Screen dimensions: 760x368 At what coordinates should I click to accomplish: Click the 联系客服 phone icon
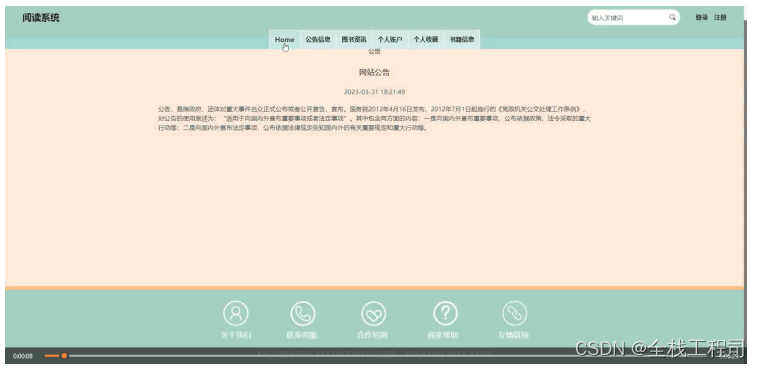coord(303,313)
